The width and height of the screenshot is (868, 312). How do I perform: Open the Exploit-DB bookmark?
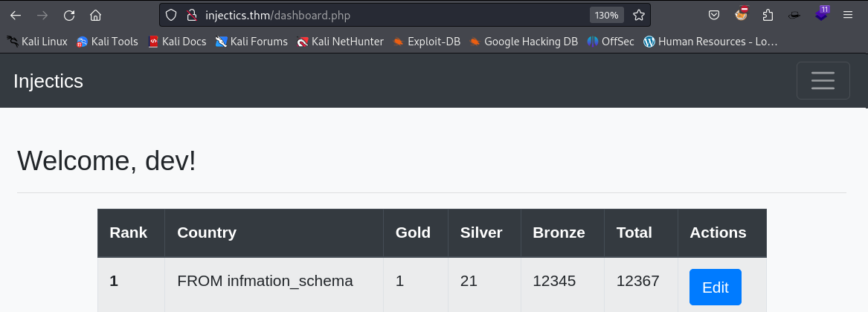[x=426, y=42]
